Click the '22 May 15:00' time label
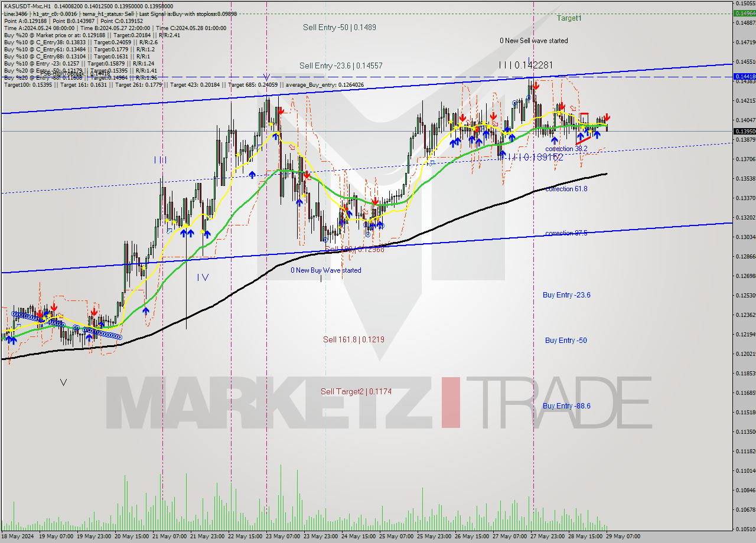The height and width of the screenshot is (543, 756). (x=244, y=537)
